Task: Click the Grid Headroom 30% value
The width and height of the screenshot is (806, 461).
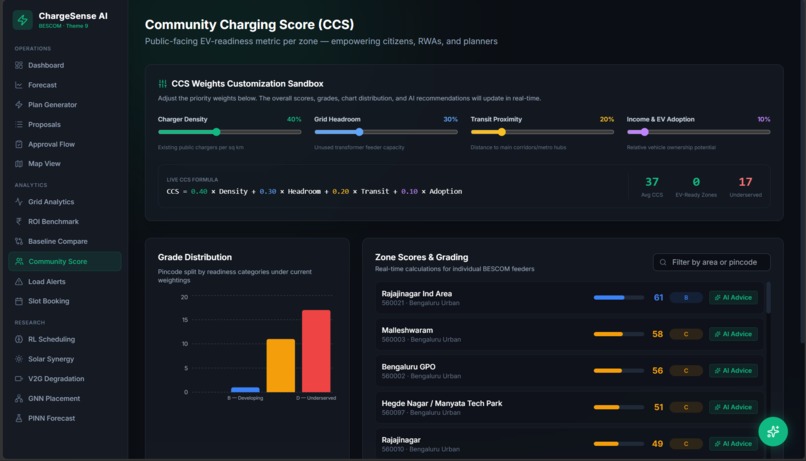Action: click(x=450, y=119)
